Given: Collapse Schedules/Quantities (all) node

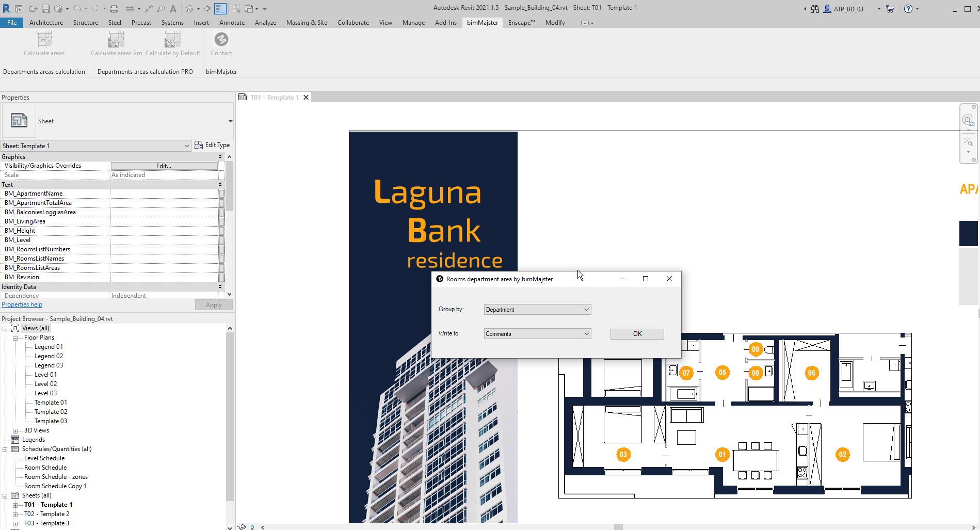Looking at the screenshot, I should 5,449.
